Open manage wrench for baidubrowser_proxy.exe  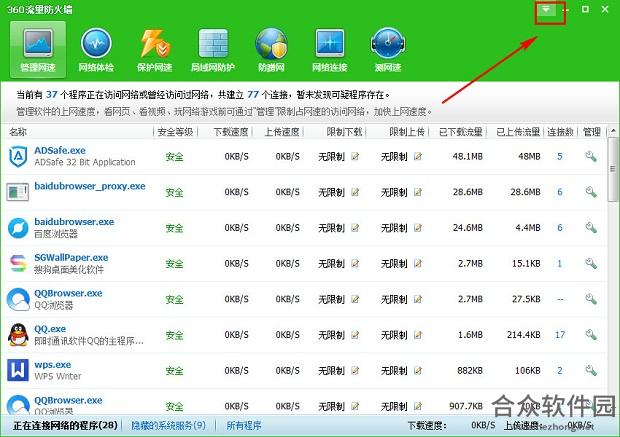(591, 192)
